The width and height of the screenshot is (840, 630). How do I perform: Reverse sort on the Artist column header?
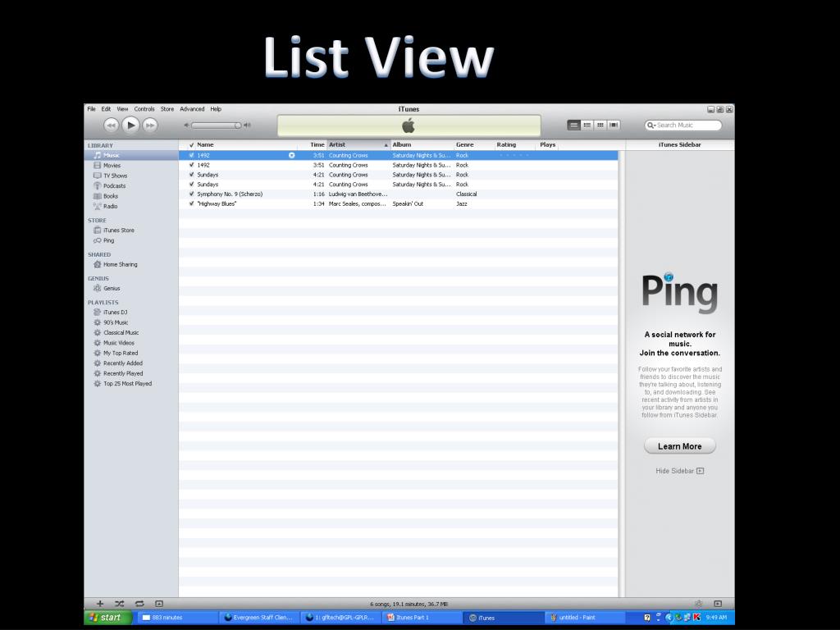click(x=358, y=144)
